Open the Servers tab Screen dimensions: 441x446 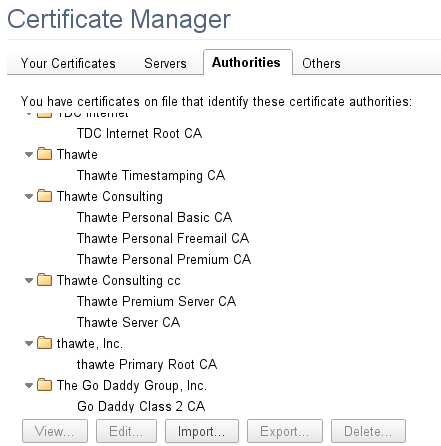coord(165,63)
